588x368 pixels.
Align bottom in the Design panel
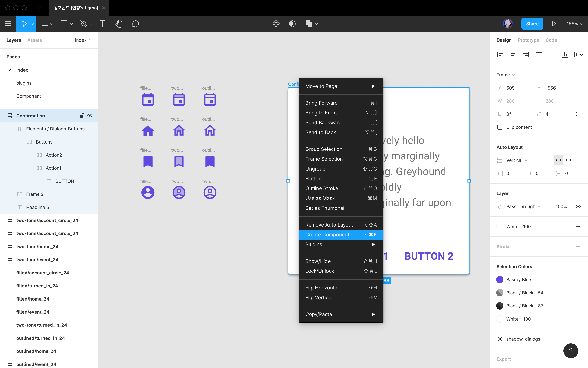click(565, 55)
